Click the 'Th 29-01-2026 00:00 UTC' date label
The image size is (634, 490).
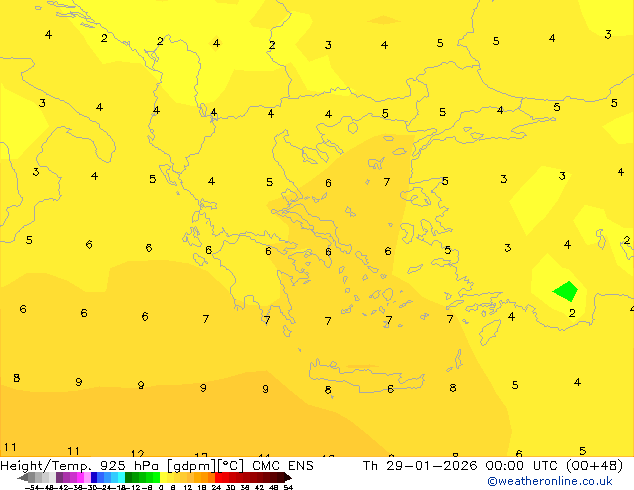[x=461, y=466]
